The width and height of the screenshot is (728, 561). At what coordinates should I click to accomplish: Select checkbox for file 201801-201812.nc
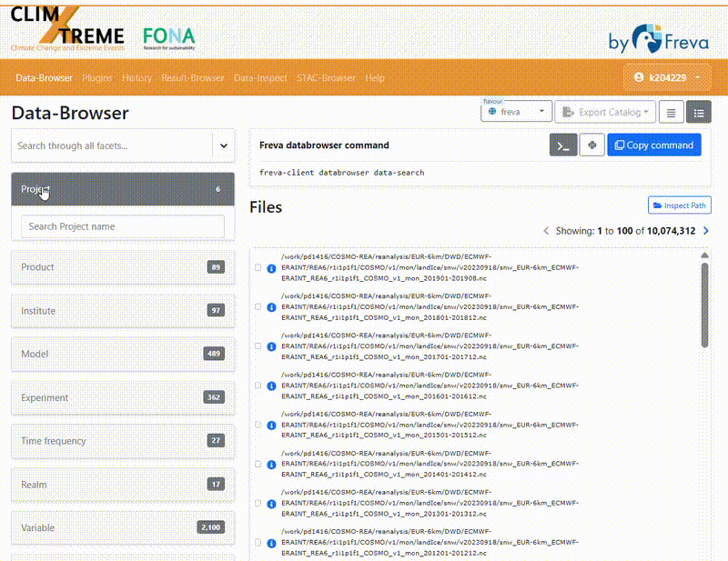258,306
